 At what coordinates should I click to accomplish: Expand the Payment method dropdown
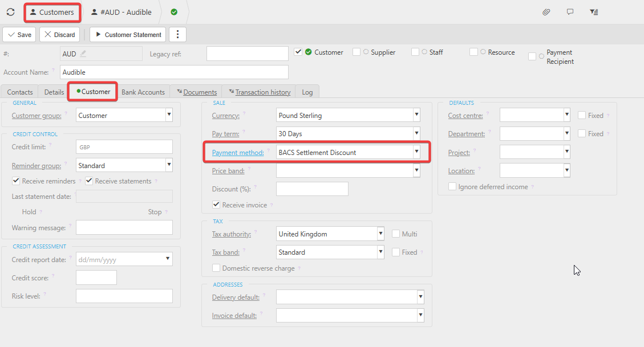pyautogui.click(x=416, y=152)
